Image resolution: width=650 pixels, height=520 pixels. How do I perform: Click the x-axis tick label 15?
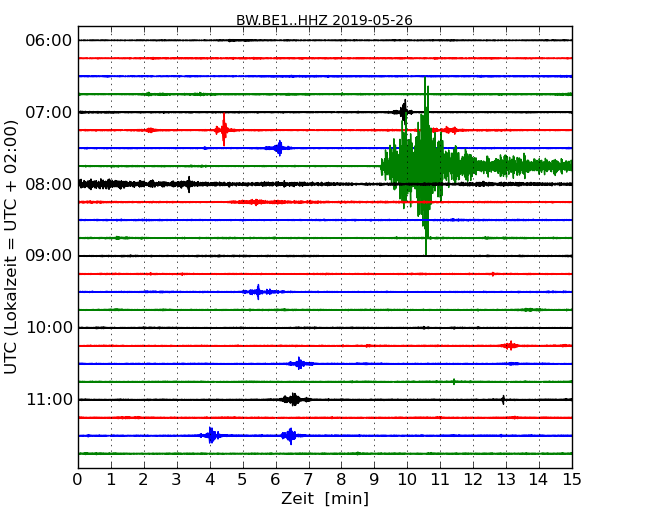point(572,480)
